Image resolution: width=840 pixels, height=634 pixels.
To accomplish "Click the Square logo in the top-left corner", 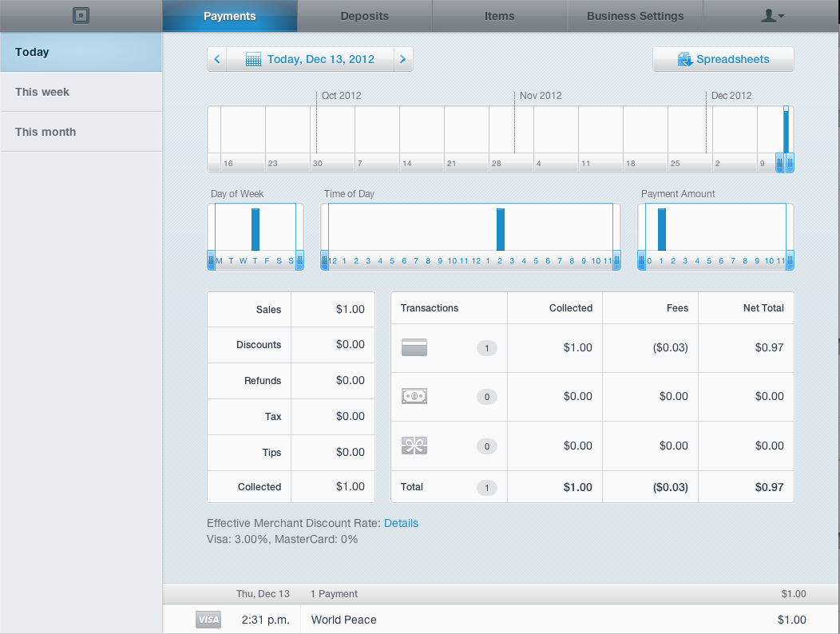I will [81, 15].
